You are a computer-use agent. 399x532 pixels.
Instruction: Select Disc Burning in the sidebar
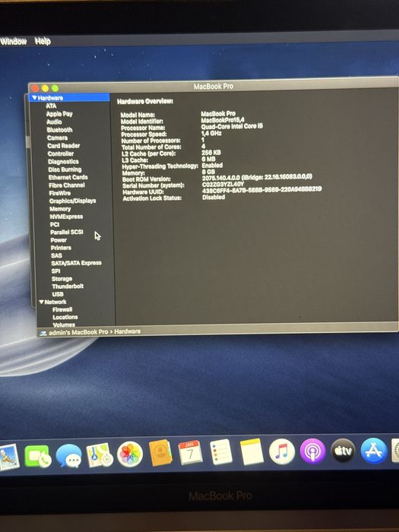(x=65, y=169)
